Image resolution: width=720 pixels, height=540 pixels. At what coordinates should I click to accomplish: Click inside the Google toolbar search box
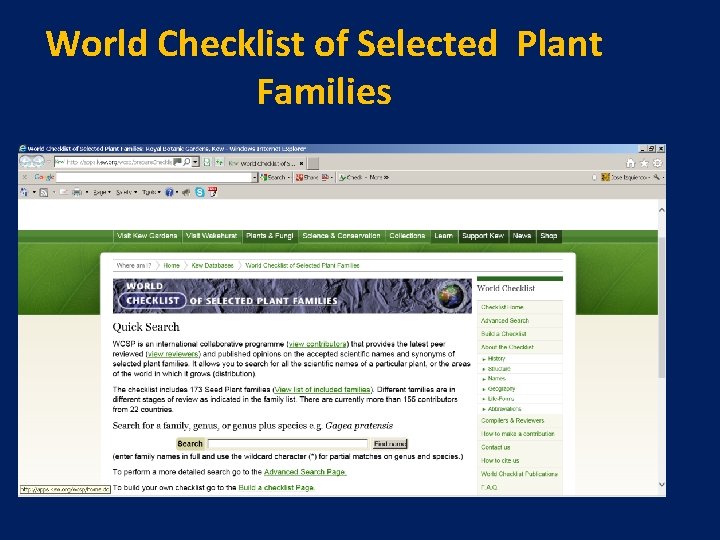point(154,177)
